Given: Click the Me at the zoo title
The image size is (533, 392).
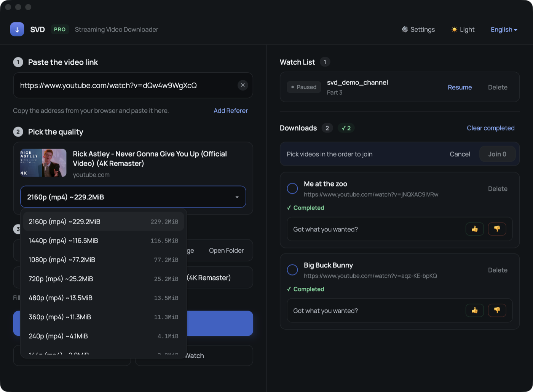Looking at the screenshot, I should click(x=326, y=184).
